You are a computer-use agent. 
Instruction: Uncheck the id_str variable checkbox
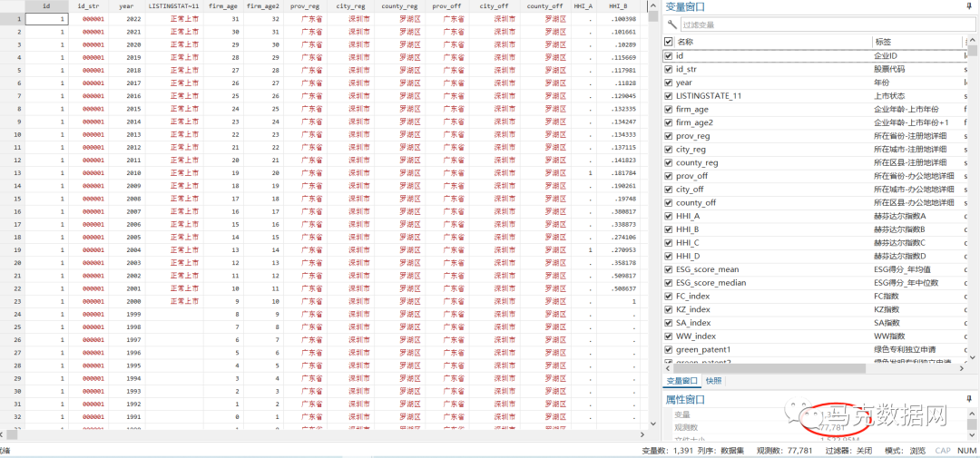[668, 69]
